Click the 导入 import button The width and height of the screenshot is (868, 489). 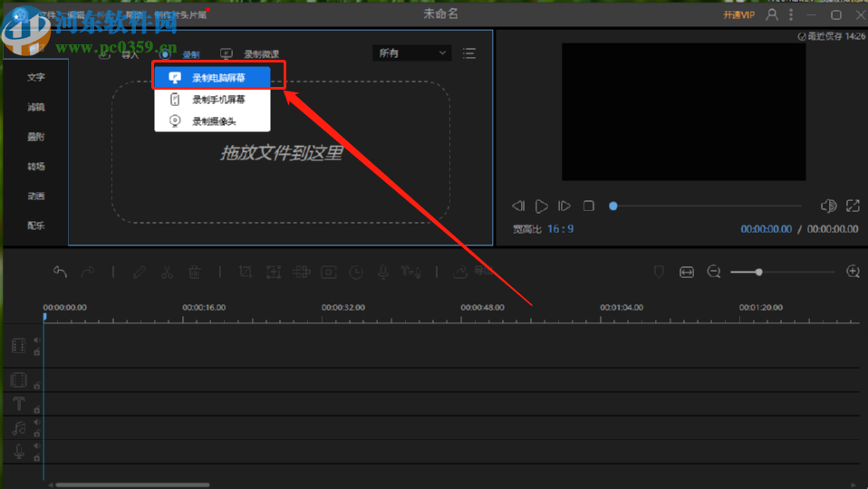[x=119, y=54]
